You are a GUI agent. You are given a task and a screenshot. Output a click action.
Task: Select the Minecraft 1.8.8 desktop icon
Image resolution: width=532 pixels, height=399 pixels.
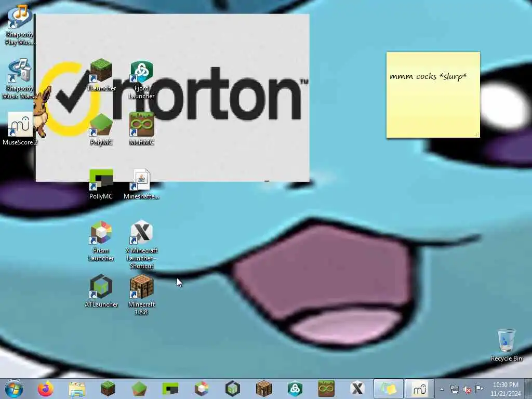[141, 295]
